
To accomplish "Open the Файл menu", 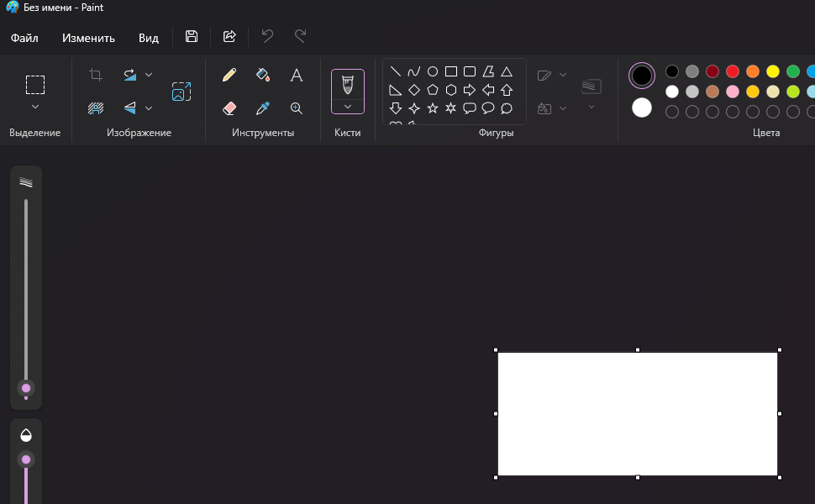I will click(x=24, y=38).
